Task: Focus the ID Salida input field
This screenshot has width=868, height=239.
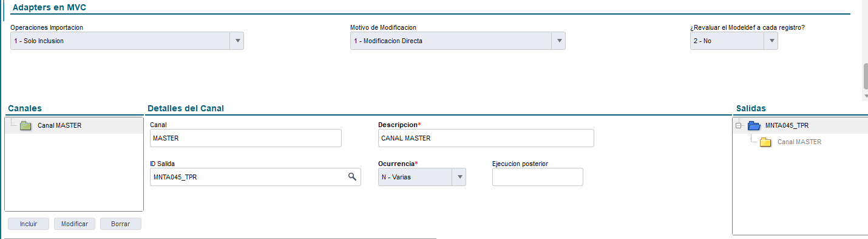Action: coord(256,177)
